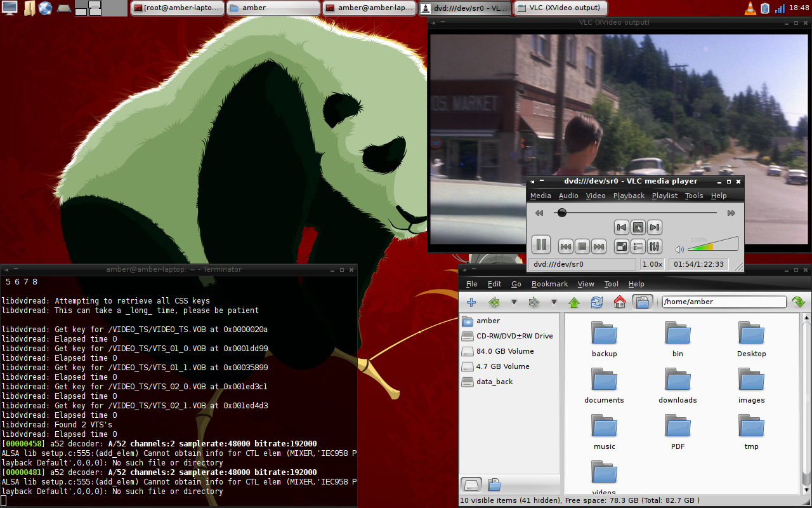This screenshot has width=812, height=508.
Task: Adjust the VLC volume slider
Action: click(x=713, y=244)
